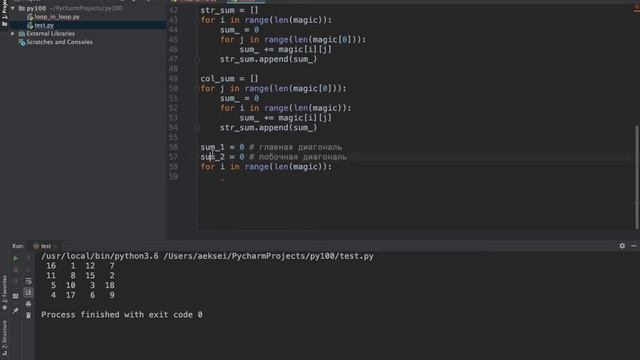This screenshot has width=640, height=360.
Task: Toggle scroll to end icon in Run panel
Action: pyautogui.click(x=28, y=292)
